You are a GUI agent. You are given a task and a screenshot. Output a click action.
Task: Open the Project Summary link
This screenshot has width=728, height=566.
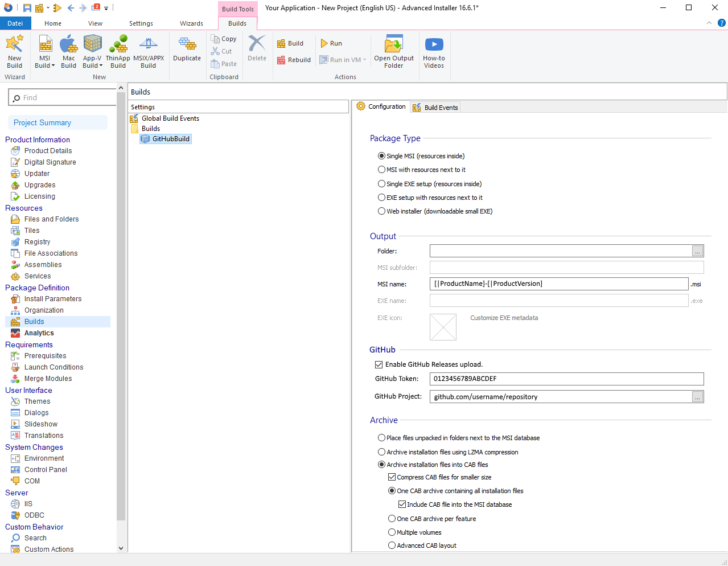tap(43, 122)
